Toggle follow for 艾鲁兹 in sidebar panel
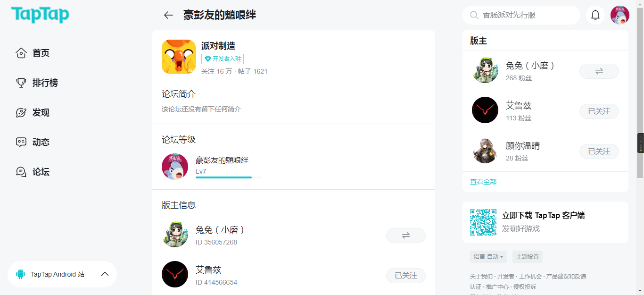 click(x=599, y=111)
